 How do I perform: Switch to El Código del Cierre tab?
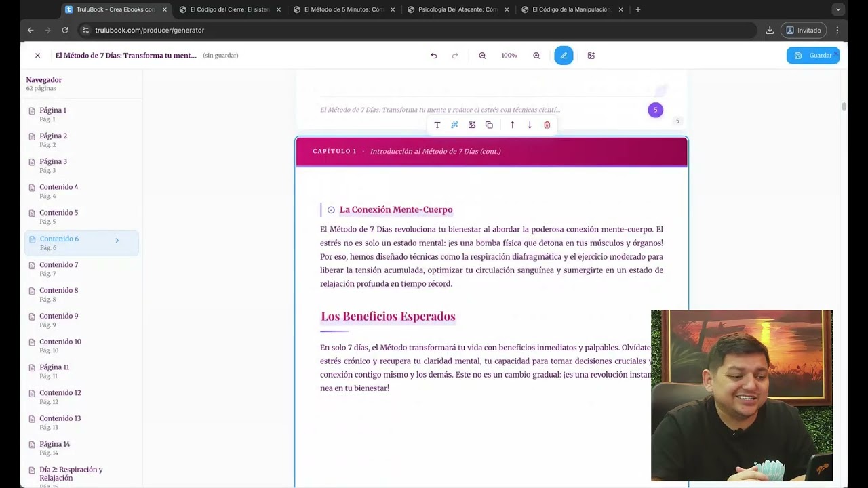pos(230,9)
